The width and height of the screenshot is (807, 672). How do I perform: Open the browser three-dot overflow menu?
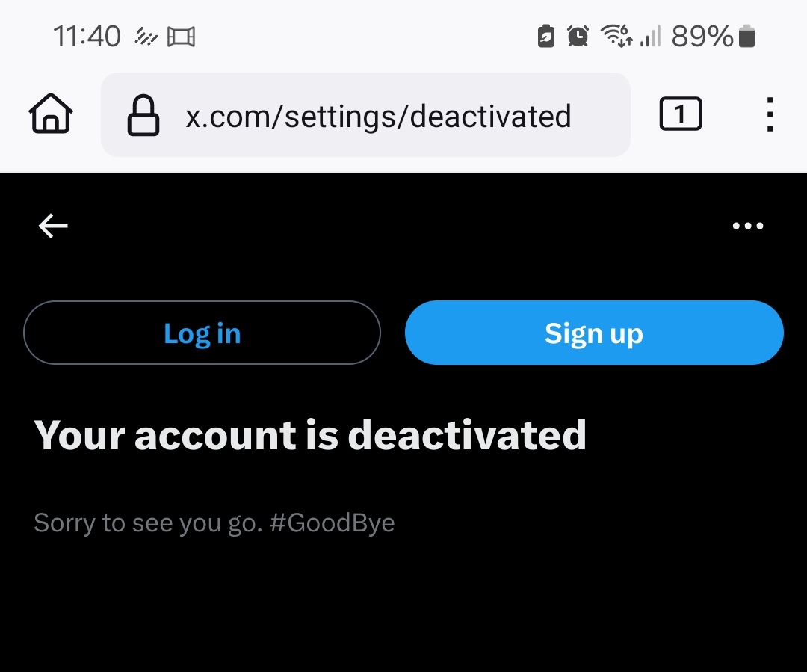[770, 115]
